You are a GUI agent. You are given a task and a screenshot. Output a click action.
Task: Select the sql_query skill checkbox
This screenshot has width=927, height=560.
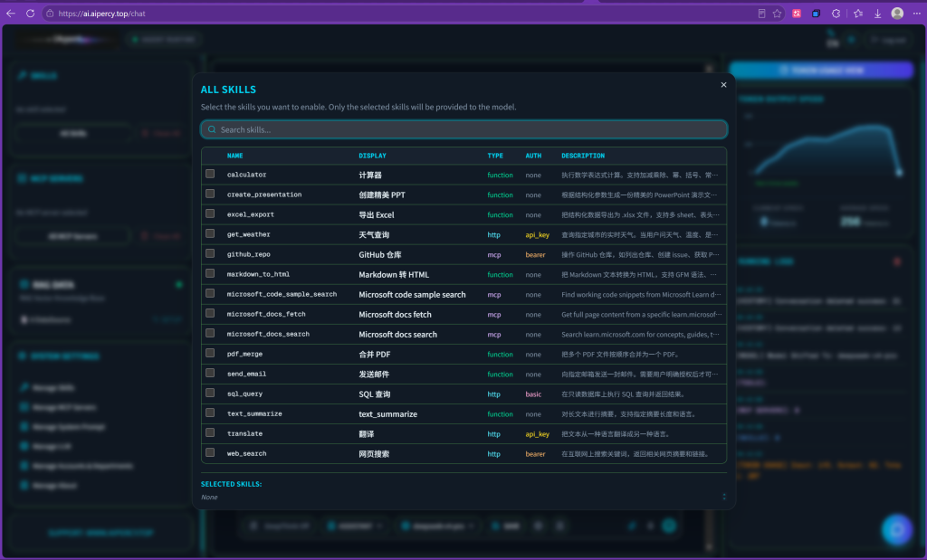[x=210, y=393]
